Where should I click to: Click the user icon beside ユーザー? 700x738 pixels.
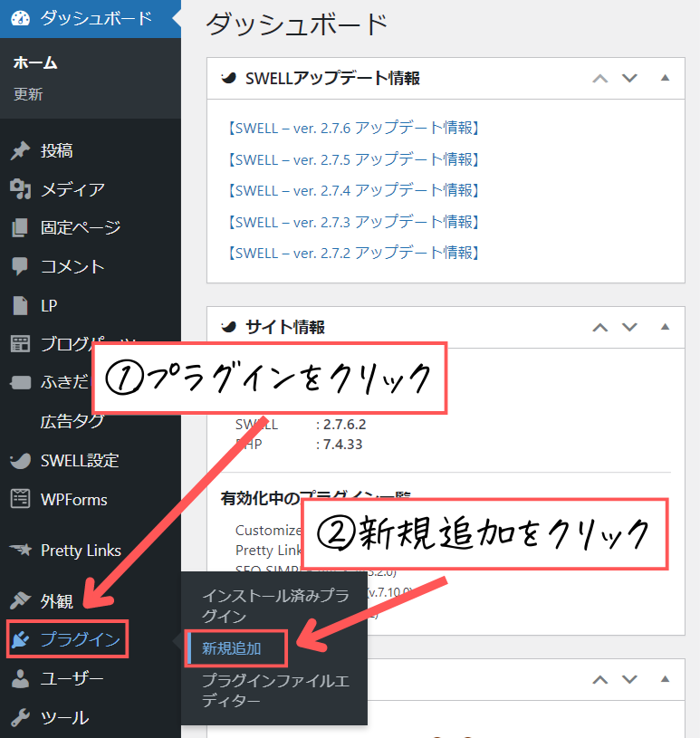click(x=20, y=678)
